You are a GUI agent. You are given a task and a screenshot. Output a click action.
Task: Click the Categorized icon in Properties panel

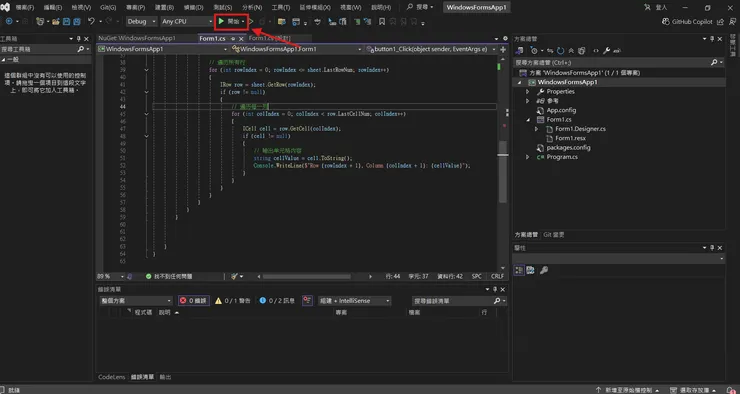(x=519, y=270)
